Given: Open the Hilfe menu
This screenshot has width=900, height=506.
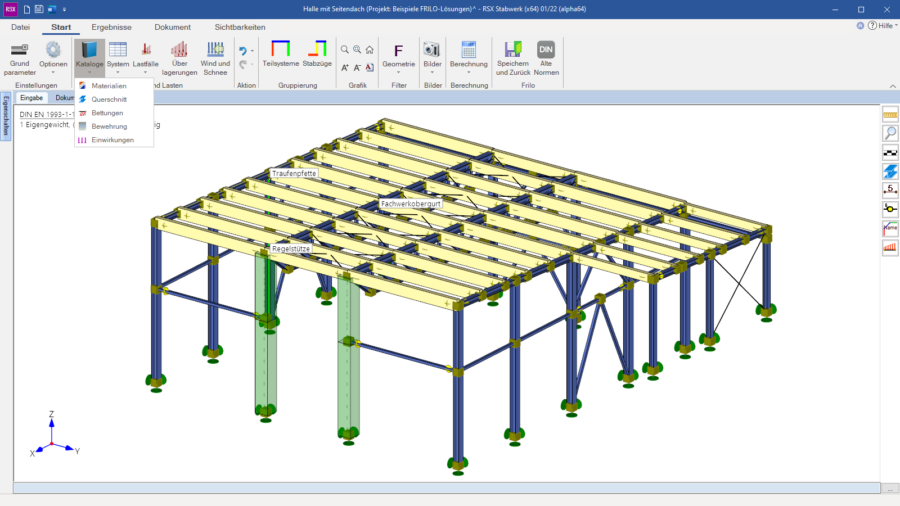Looking at the screenshot, I should 882,27.
